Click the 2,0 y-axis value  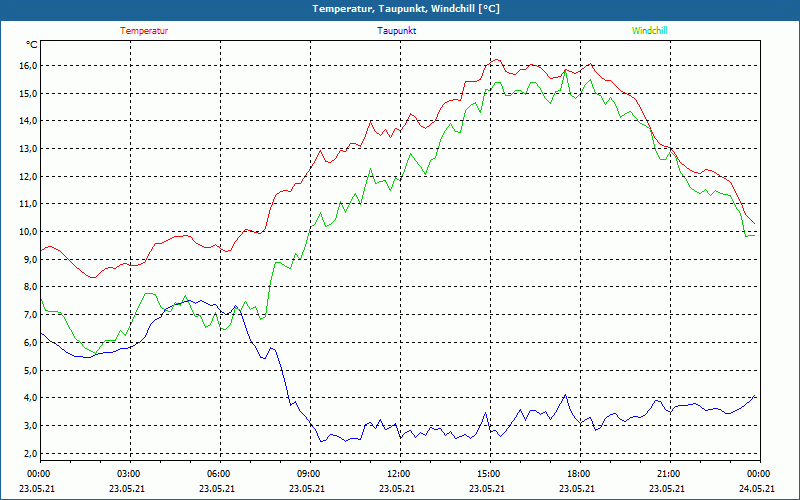click(x=31, y=453)
